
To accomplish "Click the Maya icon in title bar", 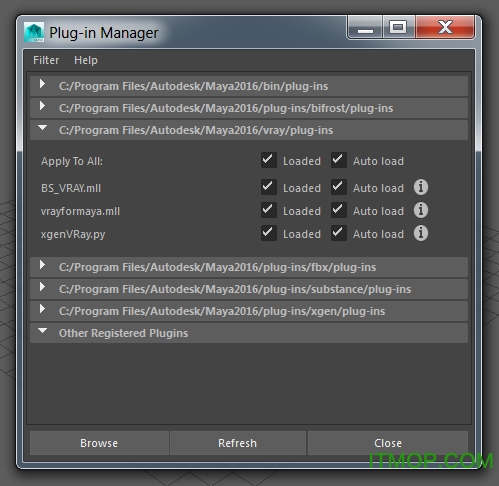I will point(34,32).
